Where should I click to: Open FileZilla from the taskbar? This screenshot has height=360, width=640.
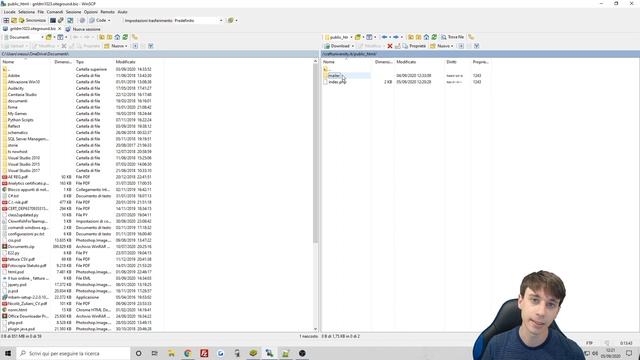tap(204, 353)
